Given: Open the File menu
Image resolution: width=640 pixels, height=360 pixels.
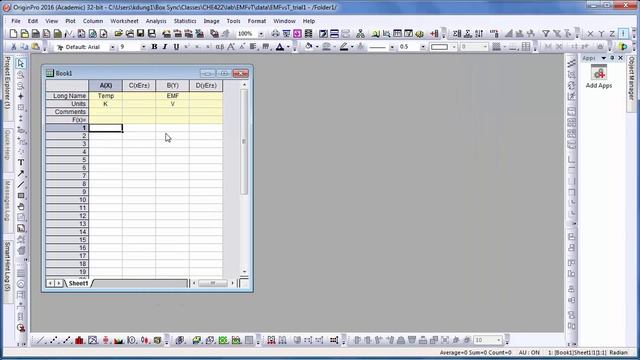Looking at the screenshot, I should (x=16, y=21).
